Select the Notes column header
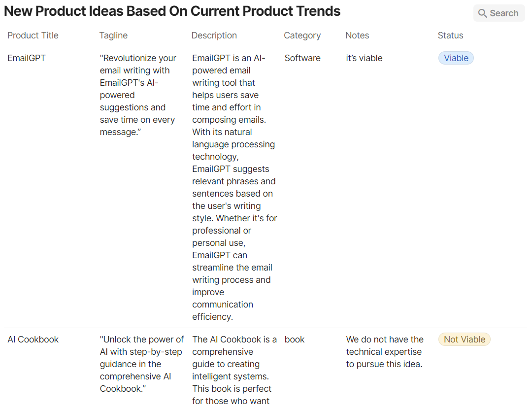 click(x=357, y=35)
